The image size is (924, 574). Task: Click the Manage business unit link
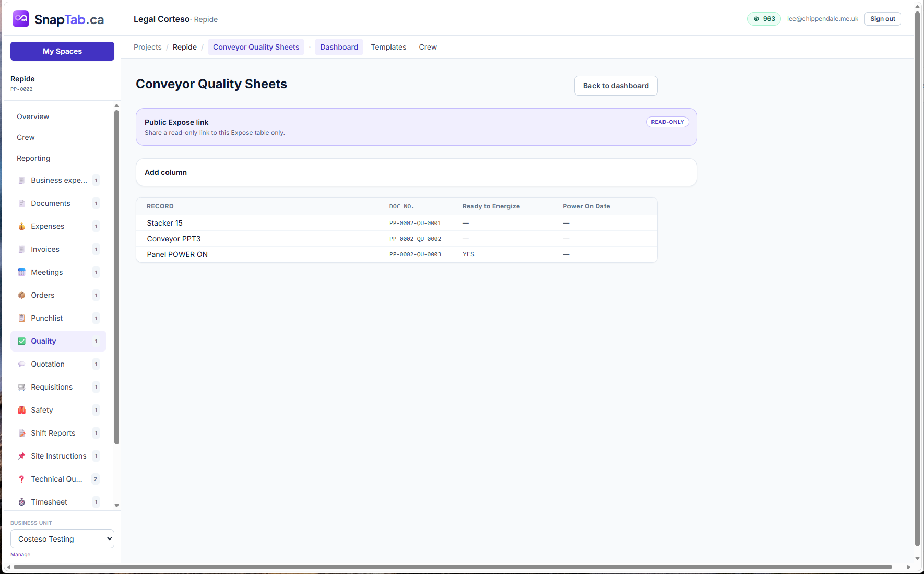(20, 555)
